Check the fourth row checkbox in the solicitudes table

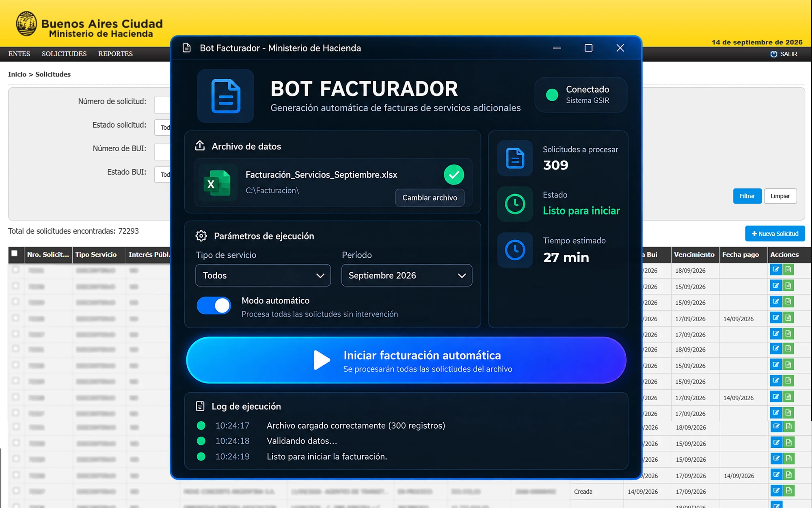click(15, 318)
